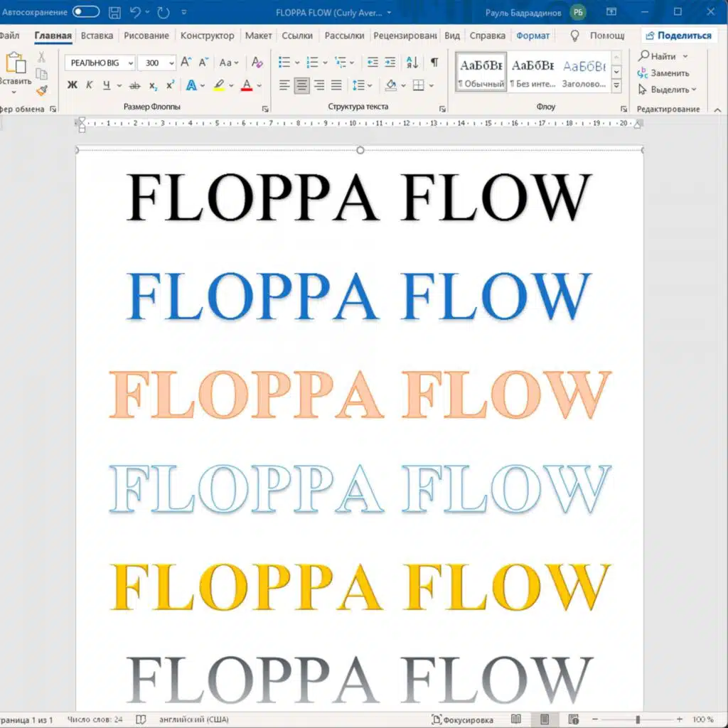This screenshot has width=728, height=728.
Task: Click the Фокусировка focus mode button
Action: coord(462,719)
